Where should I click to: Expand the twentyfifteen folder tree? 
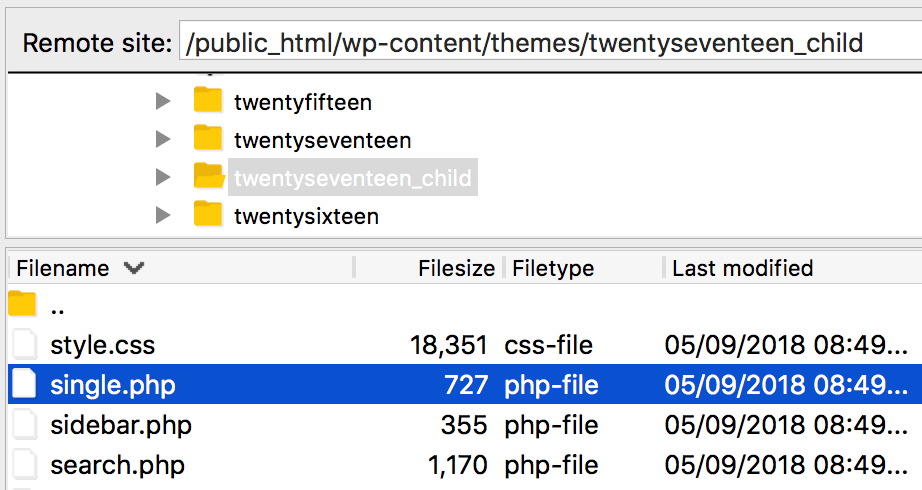(163, 101)
